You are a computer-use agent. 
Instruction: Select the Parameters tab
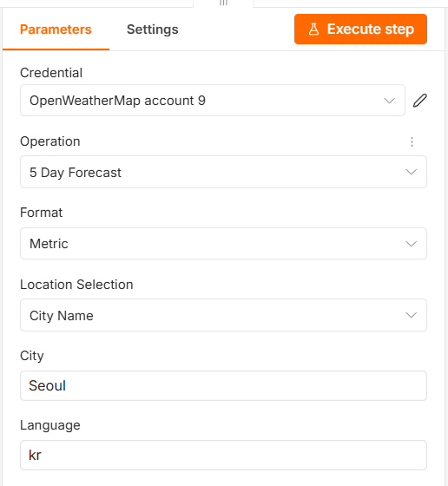56,30
